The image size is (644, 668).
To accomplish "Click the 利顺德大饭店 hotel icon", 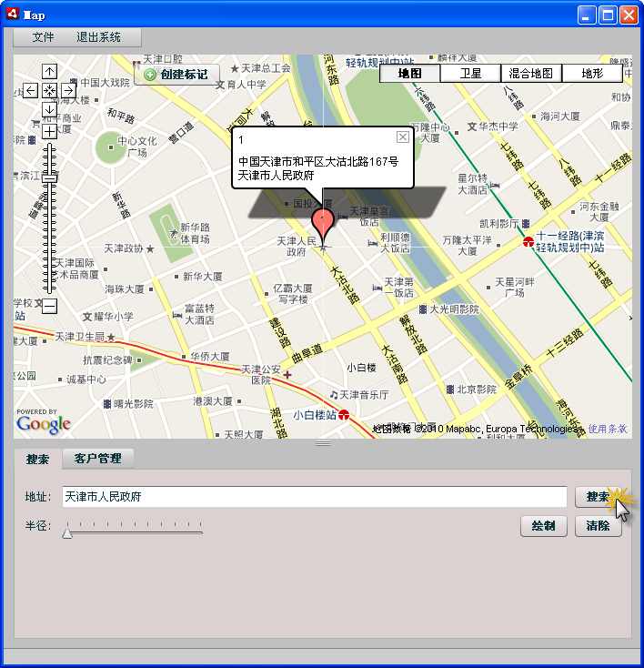I will pyautogui.click(x=372, y=242).
